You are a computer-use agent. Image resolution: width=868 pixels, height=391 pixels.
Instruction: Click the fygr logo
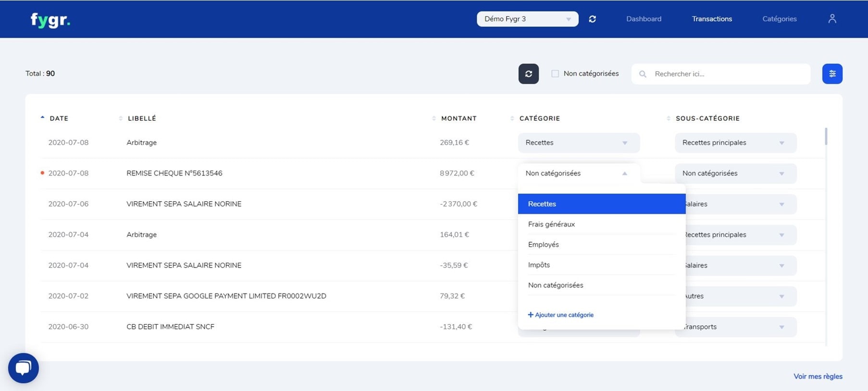click(50, 20)
